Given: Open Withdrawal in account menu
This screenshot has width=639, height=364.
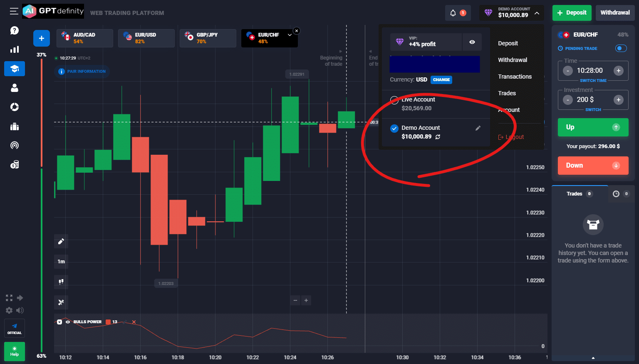Looking at the screenshot, I should pyautogui.click(x=513, y=60).
